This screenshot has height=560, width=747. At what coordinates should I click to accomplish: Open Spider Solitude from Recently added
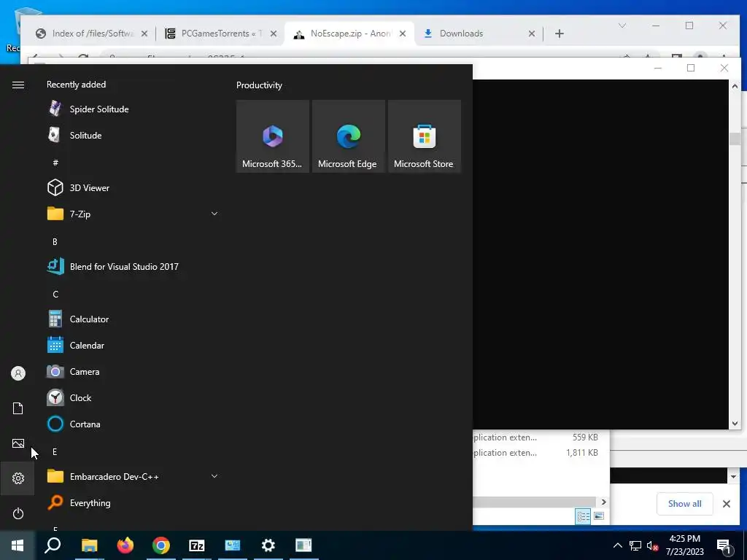coord(133,109)
